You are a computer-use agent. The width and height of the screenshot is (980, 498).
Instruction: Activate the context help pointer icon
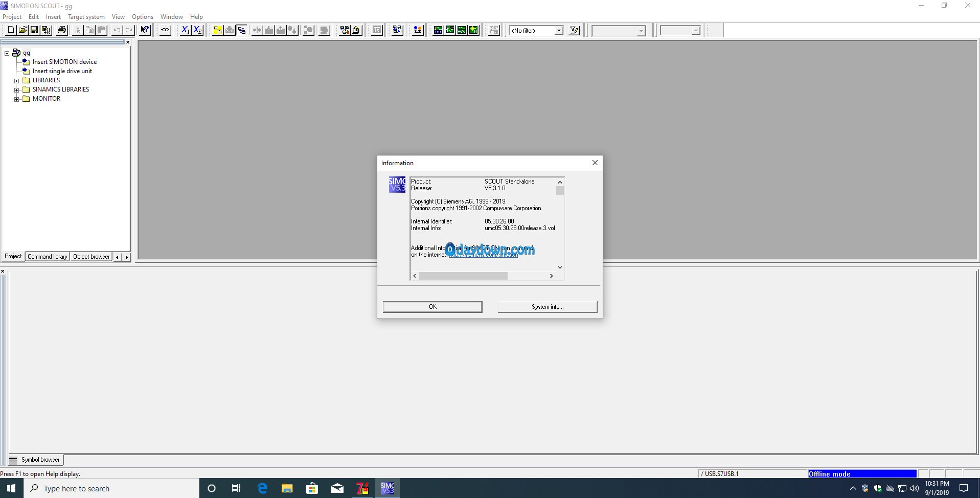[145, 30]
